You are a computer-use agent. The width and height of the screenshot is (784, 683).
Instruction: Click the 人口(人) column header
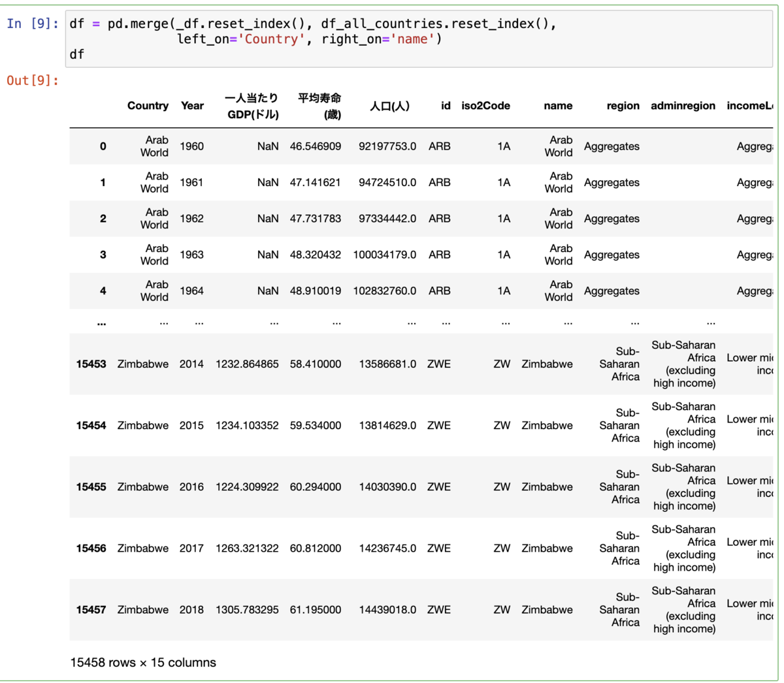pos(389,106)
